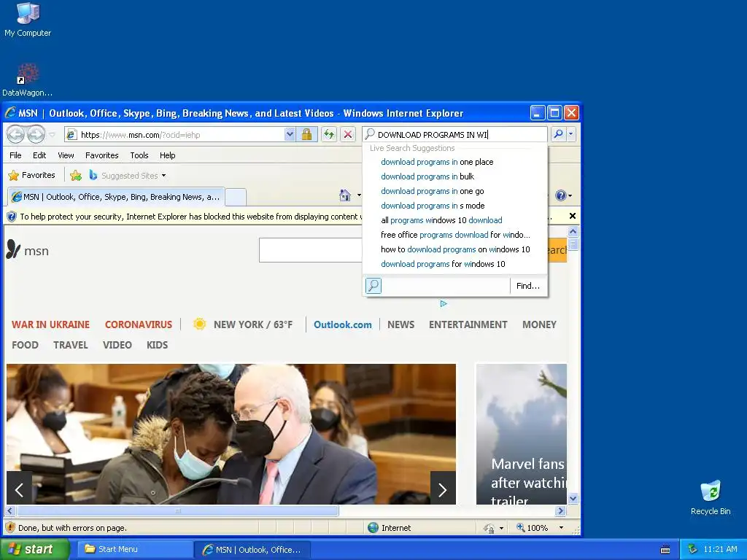Viewport: 747px width, 560px height.
Task: Open the DataWagon desktop shortcut
Action: tap(28, 79)
